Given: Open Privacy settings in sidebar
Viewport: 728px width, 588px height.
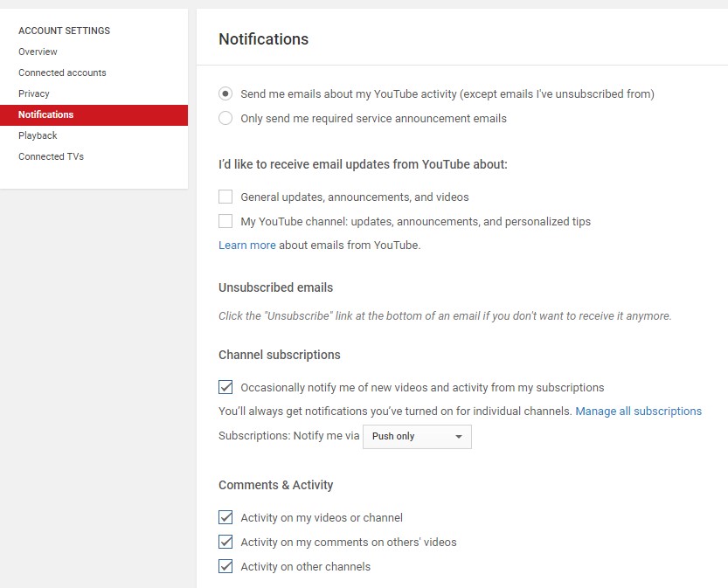Looking at the screenshot, I should click(x=34, y=93).
